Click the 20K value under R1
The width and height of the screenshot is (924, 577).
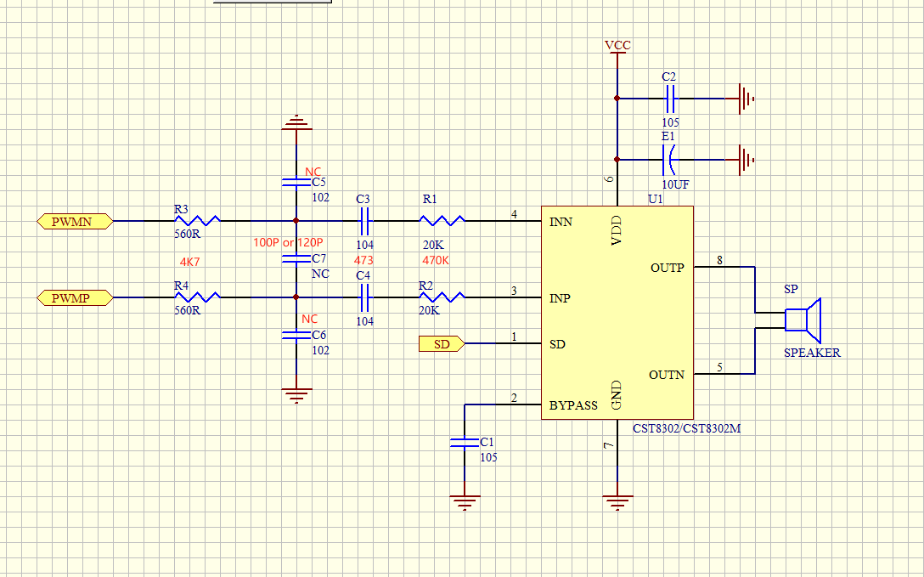tap(433, 246)
